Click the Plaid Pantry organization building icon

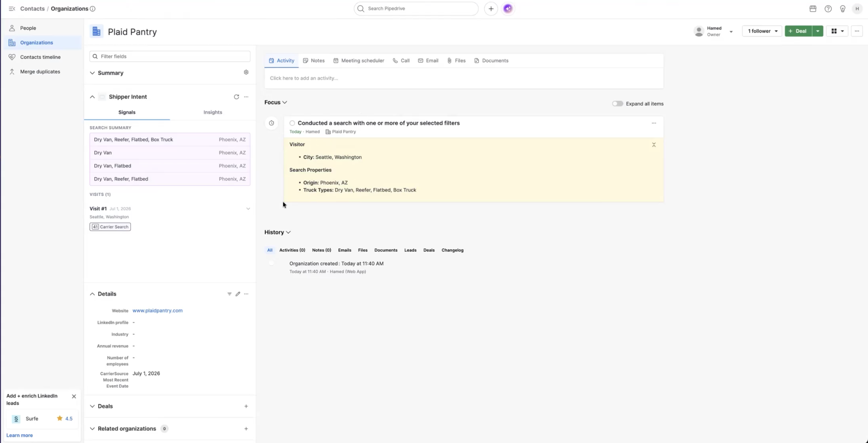[96, 32]
